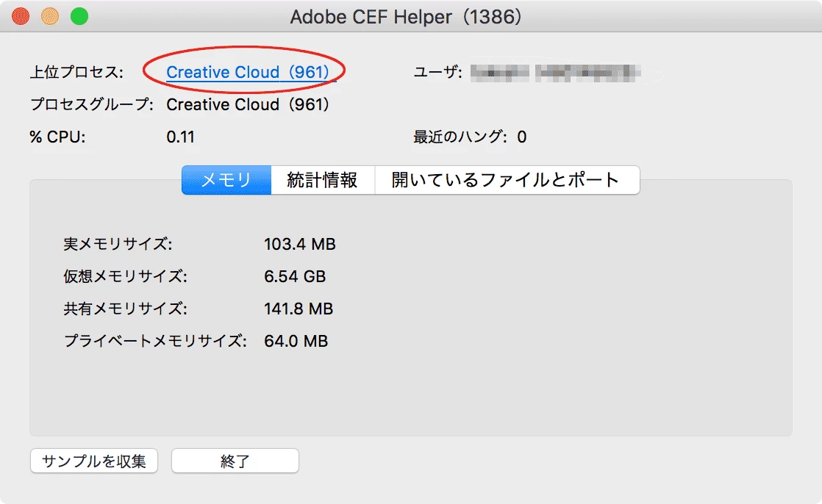Click the 0.11 CPU percentage value
Viewport: 822px width, 504px height.
pos(180,137)
